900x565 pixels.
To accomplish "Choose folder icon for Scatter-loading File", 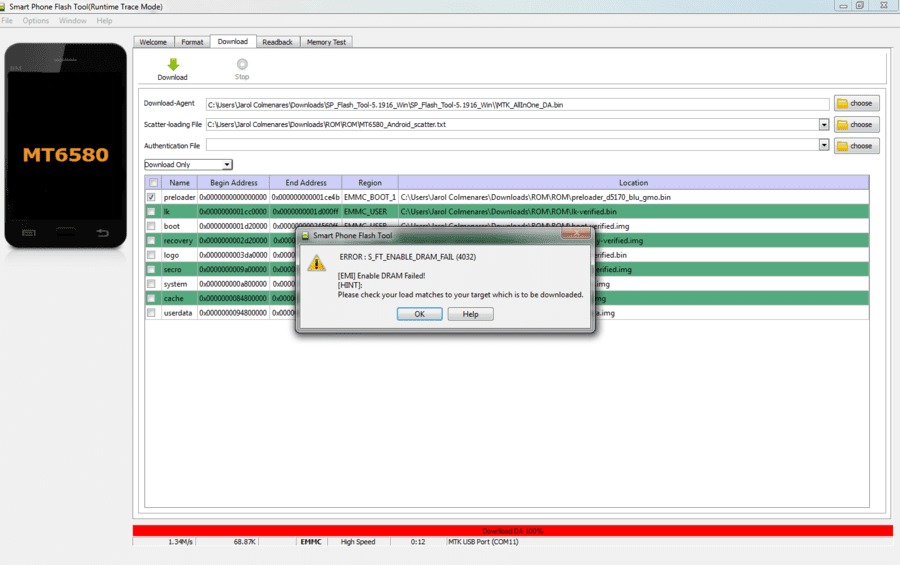I will (x=842, y=125).
